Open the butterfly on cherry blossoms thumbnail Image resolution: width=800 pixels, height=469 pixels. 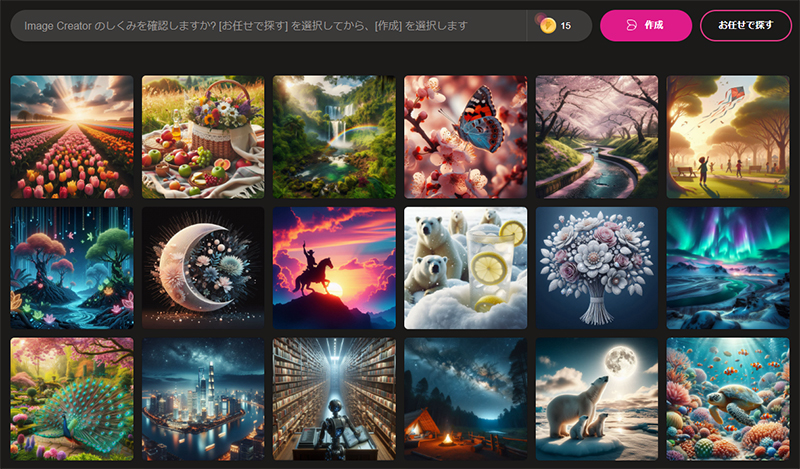click(465, 137)
